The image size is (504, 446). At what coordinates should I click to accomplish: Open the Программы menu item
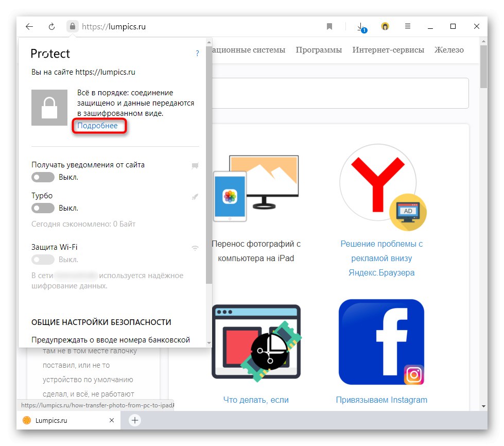coord(319,50)
